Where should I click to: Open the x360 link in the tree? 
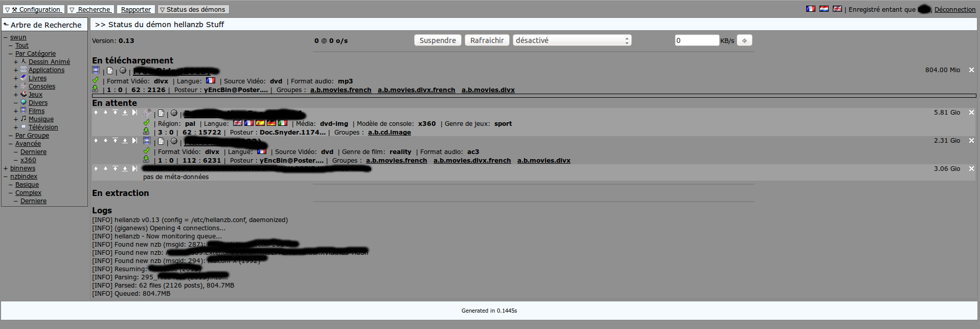[28, 160]
